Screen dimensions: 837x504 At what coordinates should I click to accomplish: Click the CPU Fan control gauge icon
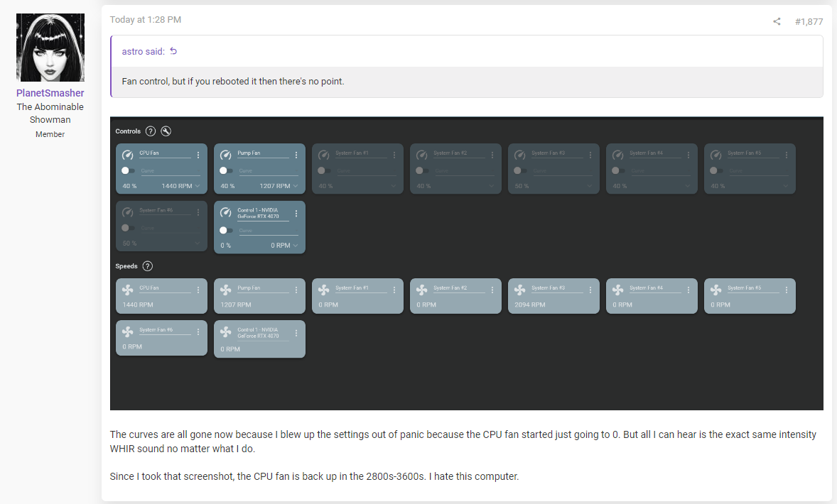128,155
